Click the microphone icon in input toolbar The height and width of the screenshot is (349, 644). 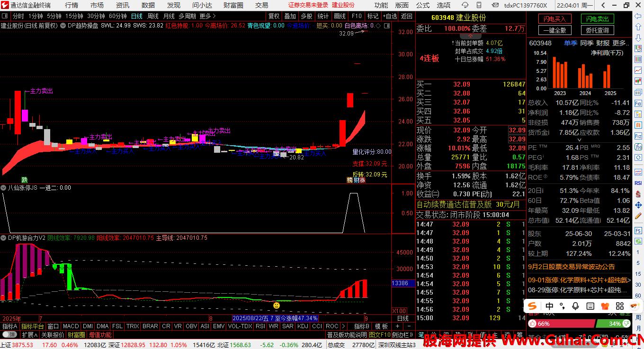click(x=576, y=305)
